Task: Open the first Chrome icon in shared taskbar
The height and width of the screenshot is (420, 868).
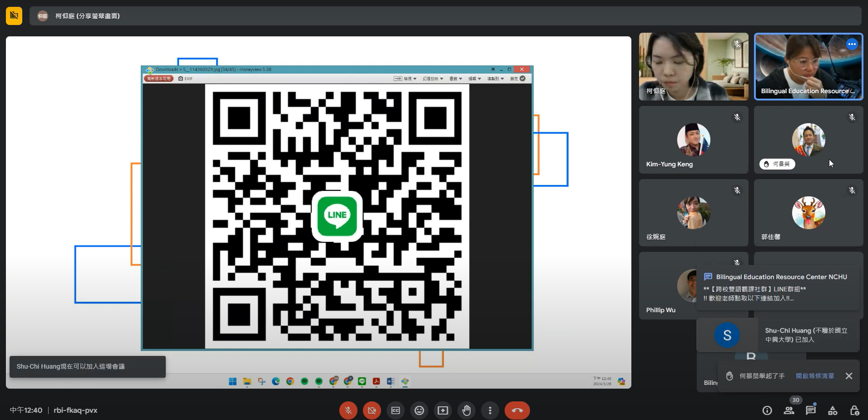Action: pos(290,381)
